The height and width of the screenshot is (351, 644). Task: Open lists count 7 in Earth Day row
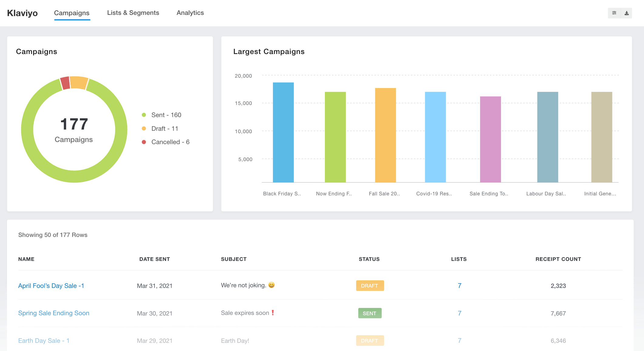[x=459, y=341]
